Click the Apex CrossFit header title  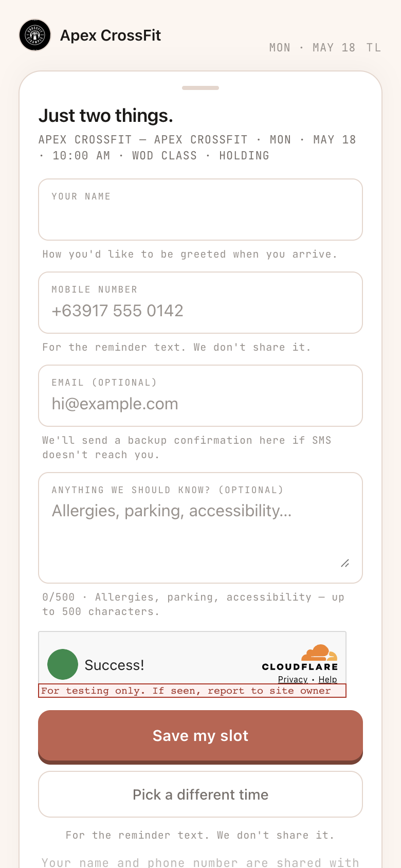coord(111,35)
